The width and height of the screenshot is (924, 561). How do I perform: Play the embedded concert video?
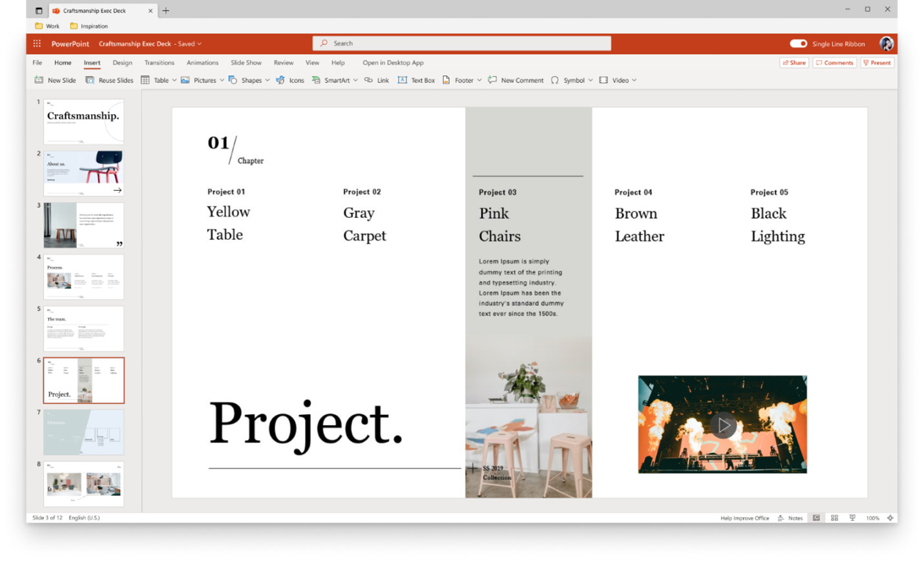[x=723, y=425]
